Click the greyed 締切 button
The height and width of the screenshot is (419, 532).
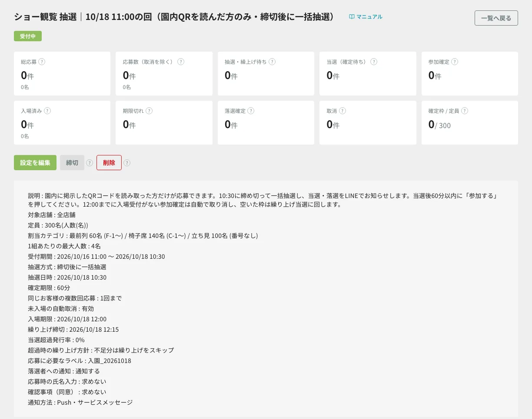pyautogui.click(x=72, y=163)
